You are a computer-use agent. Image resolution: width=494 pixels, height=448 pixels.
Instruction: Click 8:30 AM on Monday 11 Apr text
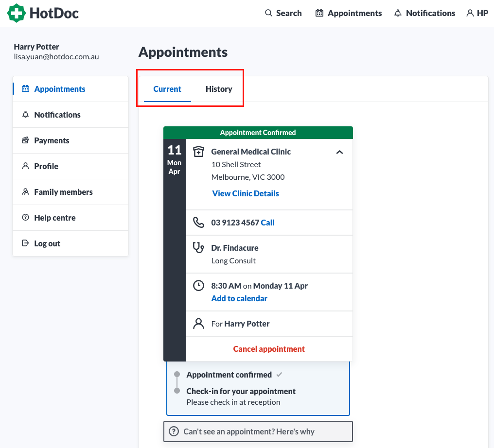click(x=259, y=286)
